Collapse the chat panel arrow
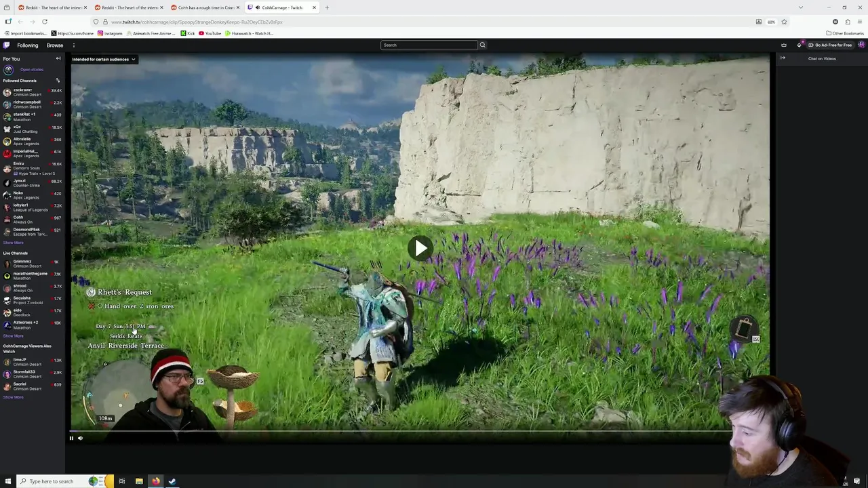Screen dimensions: 868x488 783,58
